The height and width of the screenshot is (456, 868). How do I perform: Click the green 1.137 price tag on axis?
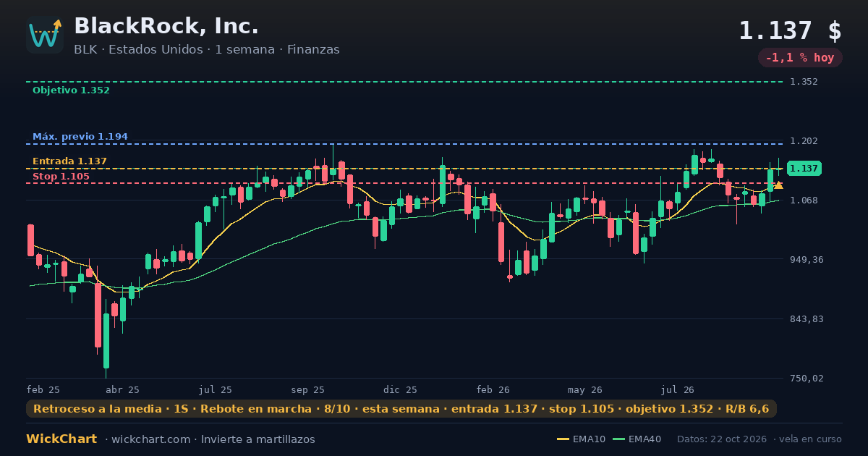click(x=804, y=169)
